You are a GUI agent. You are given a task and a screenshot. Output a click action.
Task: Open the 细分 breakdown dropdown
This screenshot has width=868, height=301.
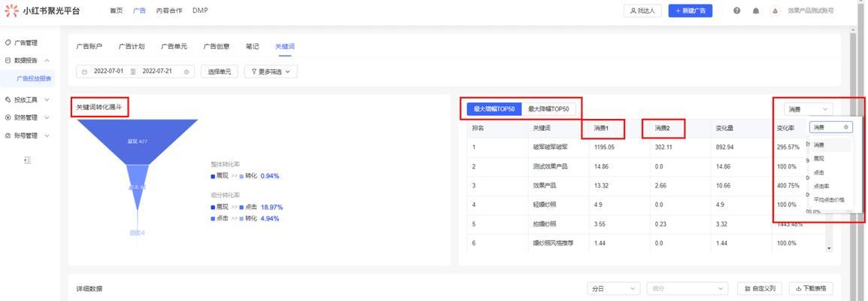687,288
